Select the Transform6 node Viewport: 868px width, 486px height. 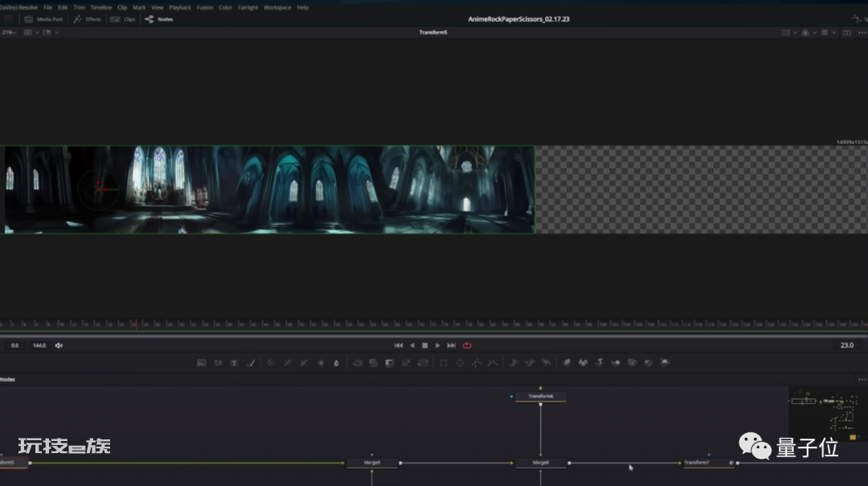point(541,396)
